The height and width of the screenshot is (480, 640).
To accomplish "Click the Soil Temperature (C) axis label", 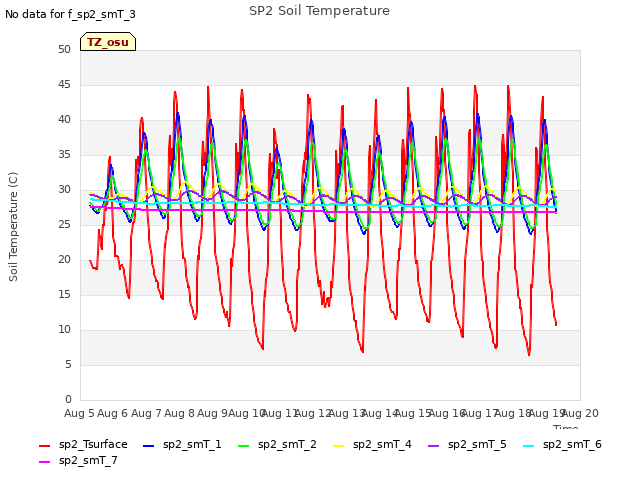I will tap(13, 227).
